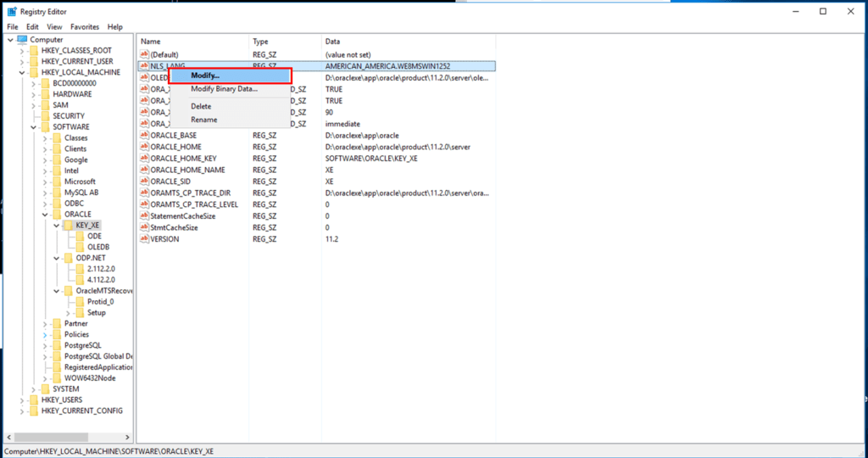Select the KEY_XE folder icon in tree
Viewport: 868px width, 458px height.
[69, 225]
